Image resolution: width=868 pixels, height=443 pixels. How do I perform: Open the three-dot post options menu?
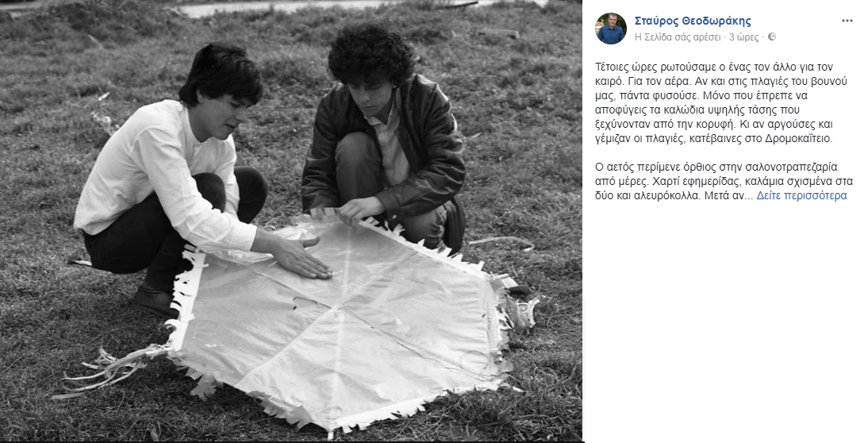[847, 21]
